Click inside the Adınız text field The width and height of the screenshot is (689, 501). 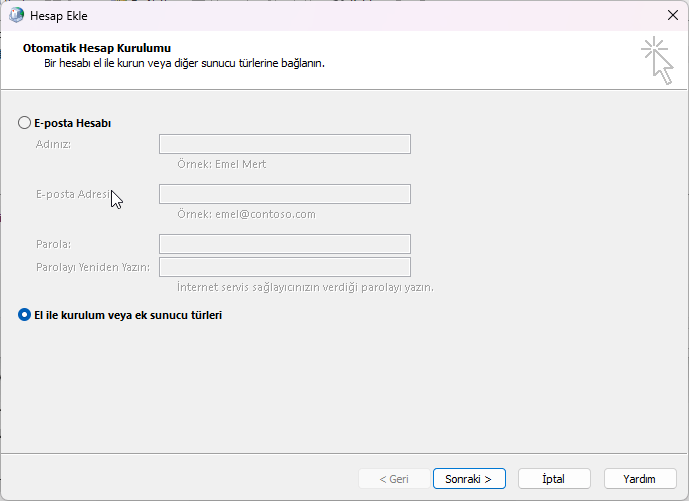[285, 144]
